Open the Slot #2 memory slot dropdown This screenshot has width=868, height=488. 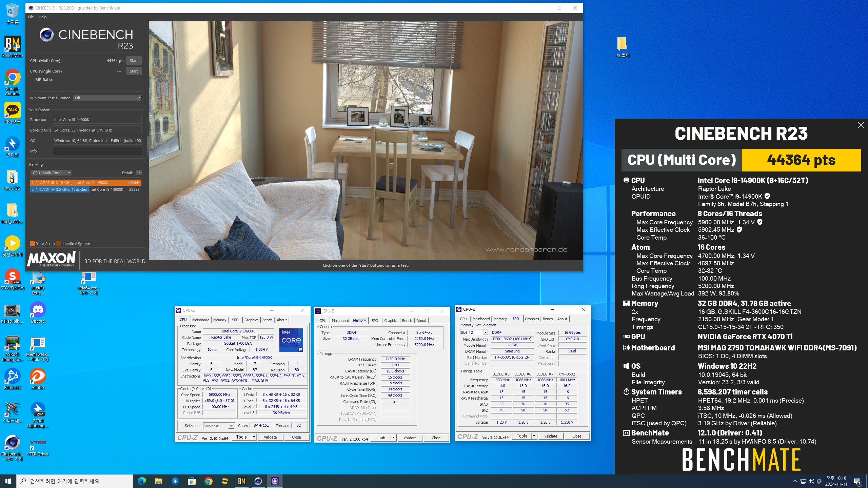474,332
